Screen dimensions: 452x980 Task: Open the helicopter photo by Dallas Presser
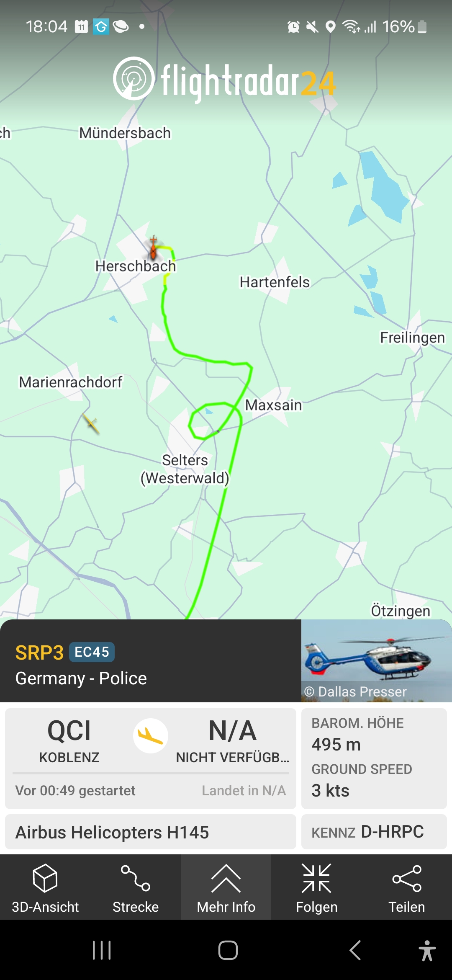(x=377, y=660)
